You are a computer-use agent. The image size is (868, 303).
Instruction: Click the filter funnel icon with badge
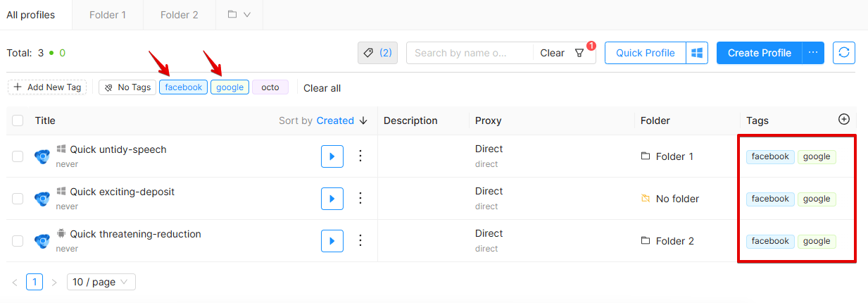tap(579, 53)
